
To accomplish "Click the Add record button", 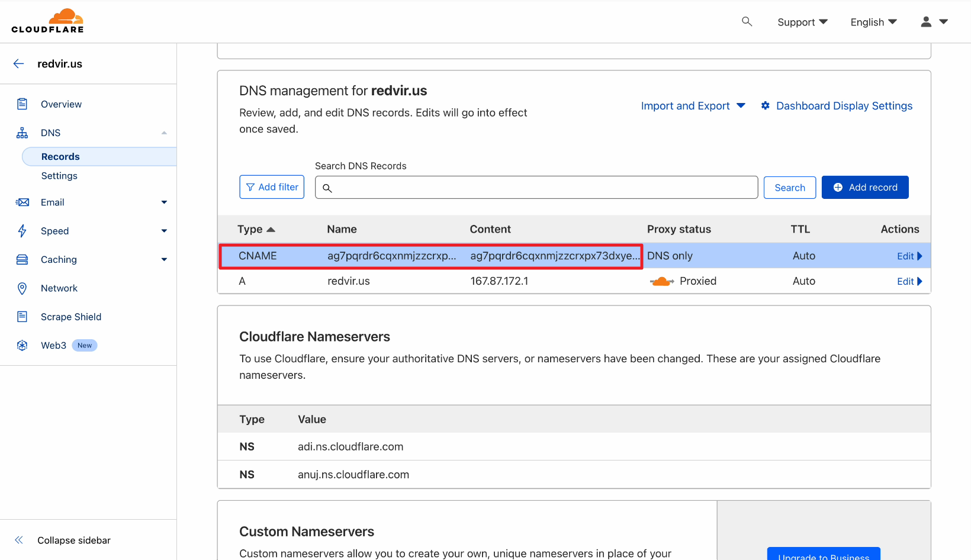I will [864, 188].
